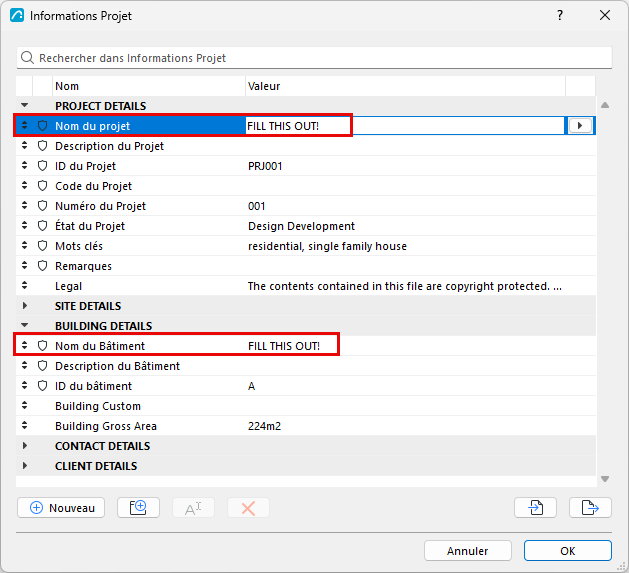Click the shield icon of Description du Bâtiment
The image size is (629, 573).
pyautogui.click(x=43, y=366)
